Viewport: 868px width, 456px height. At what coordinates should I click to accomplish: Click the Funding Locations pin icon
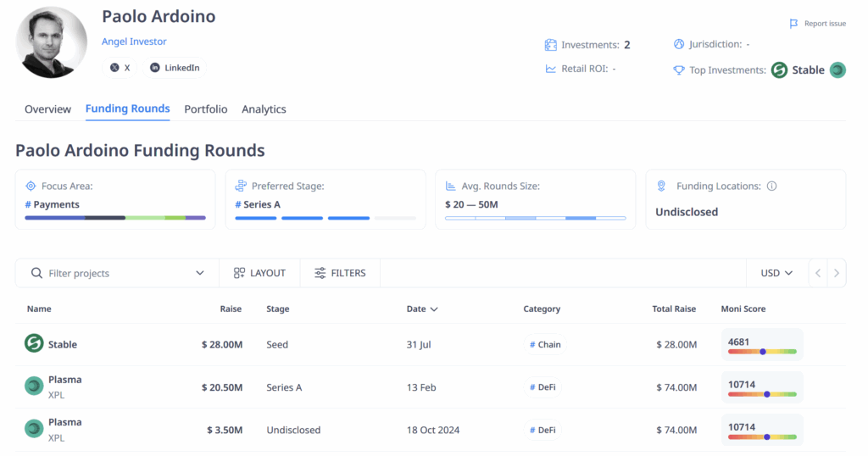661,186
